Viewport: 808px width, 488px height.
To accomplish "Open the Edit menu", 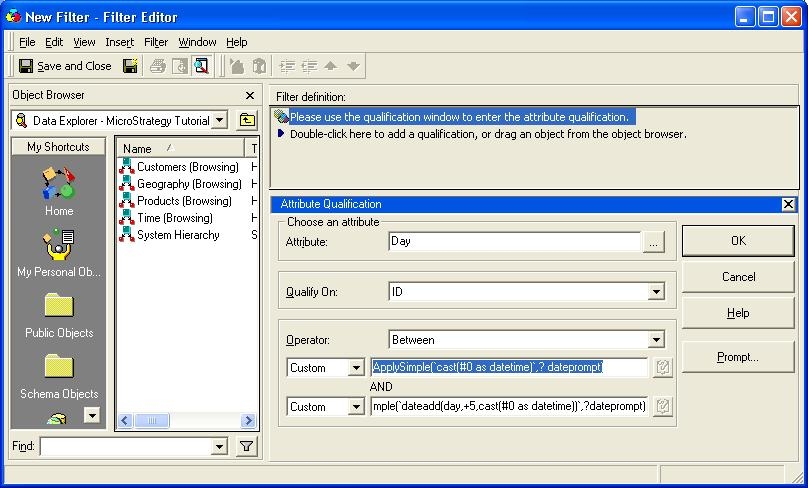I will (54, 42).
